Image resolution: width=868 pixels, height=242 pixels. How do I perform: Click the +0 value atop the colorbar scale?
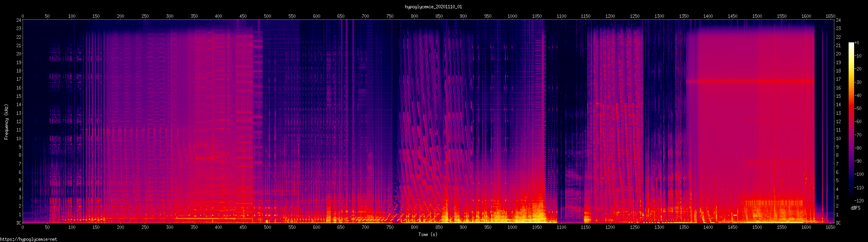tap(857, 43)
